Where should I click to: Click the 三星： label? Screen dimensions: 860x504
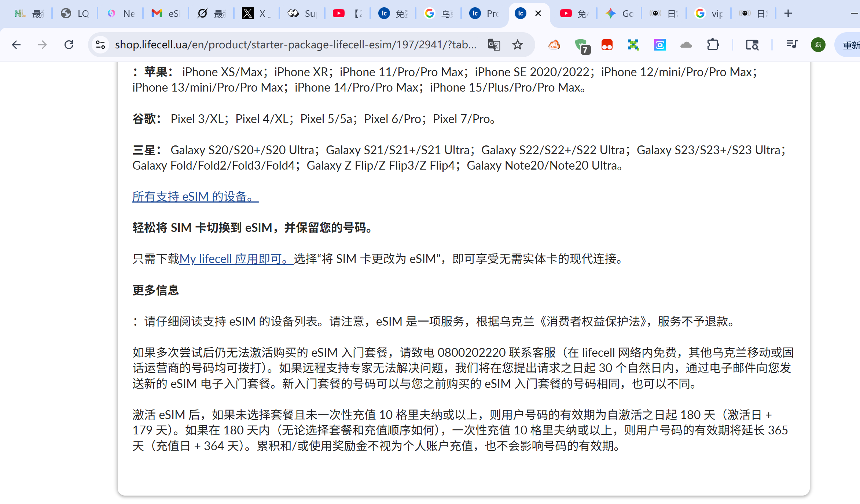(147, 150)
